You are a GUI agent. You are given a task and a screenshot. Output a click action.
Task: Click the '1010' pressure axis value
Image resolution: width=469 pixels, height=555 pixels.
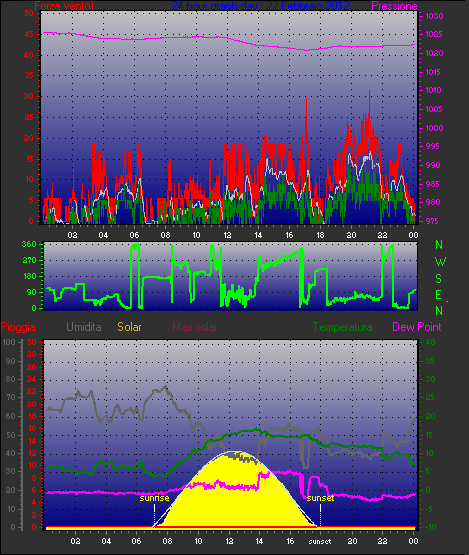434,90
